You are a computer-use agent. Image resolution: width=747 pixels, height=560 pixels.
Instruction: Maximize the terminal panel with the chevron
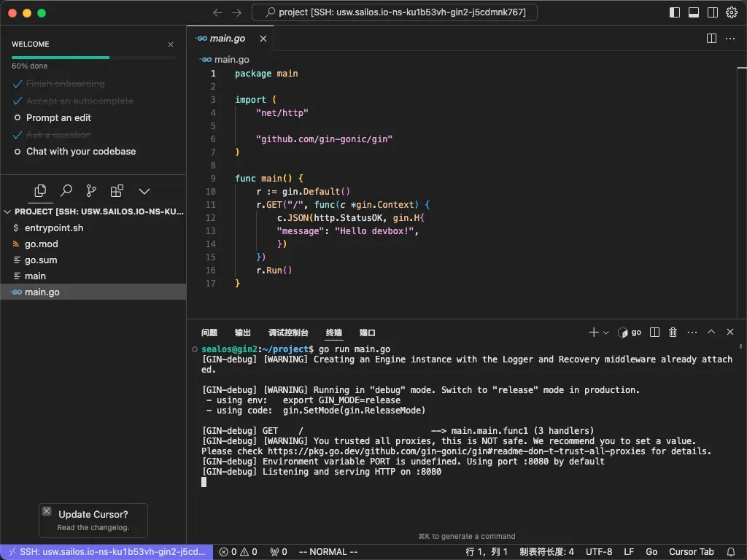click(711, 332)
